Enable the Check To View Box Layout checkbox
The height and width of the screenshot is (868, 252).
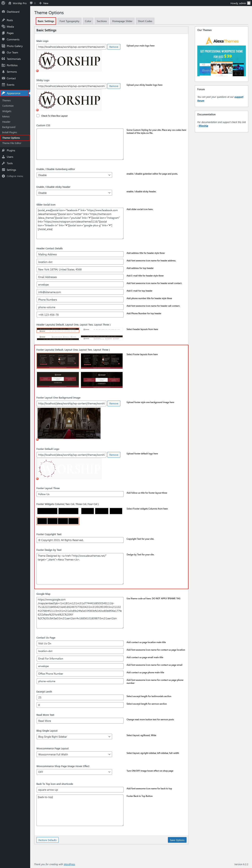(x=38, y=115)
